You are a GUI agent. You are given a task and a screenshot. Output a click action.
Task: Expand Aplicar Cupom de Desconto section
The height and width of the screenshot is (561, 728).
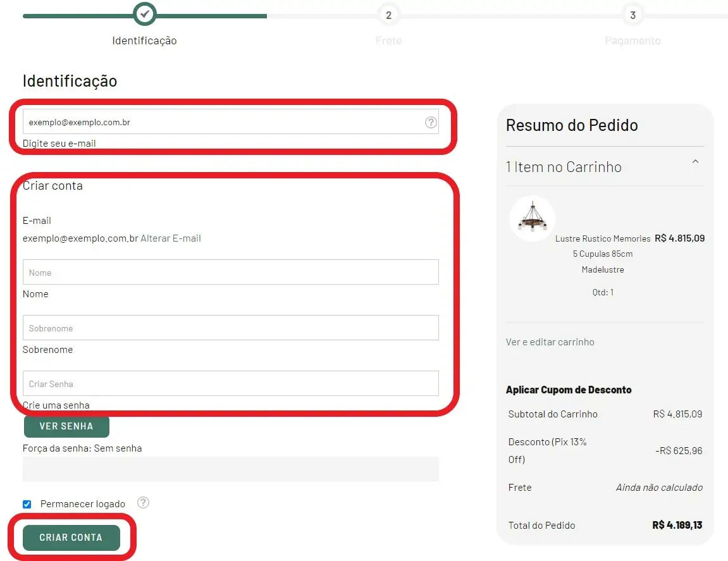[x=569, y=390]
